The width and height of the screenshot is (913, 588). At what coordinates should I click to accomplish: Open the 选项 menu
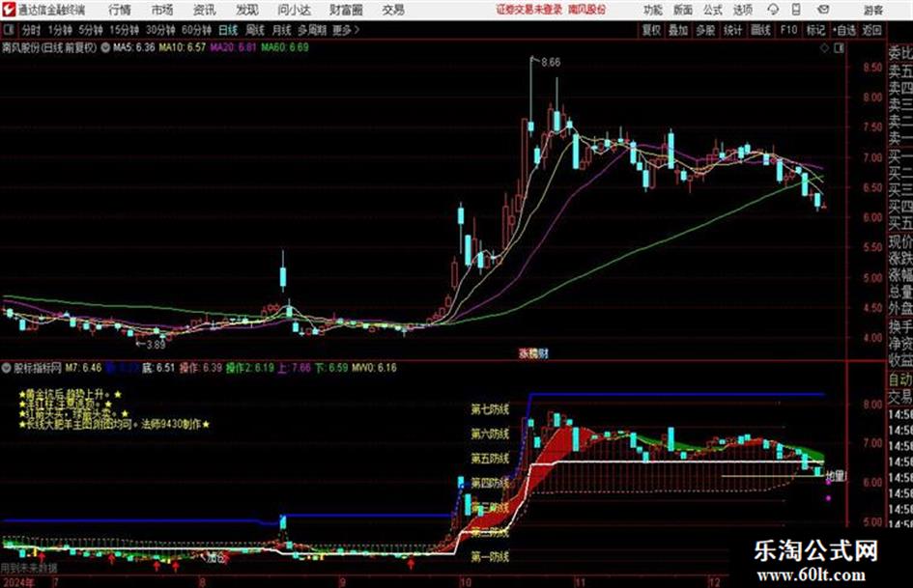pos(742,10)
